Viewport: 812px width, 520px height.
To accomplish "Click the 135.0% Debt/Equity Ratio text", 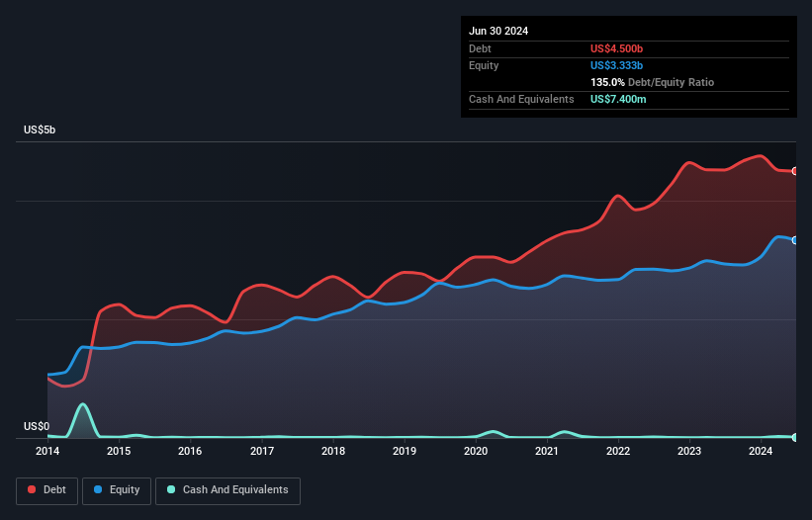I will (x=652, y=82).
